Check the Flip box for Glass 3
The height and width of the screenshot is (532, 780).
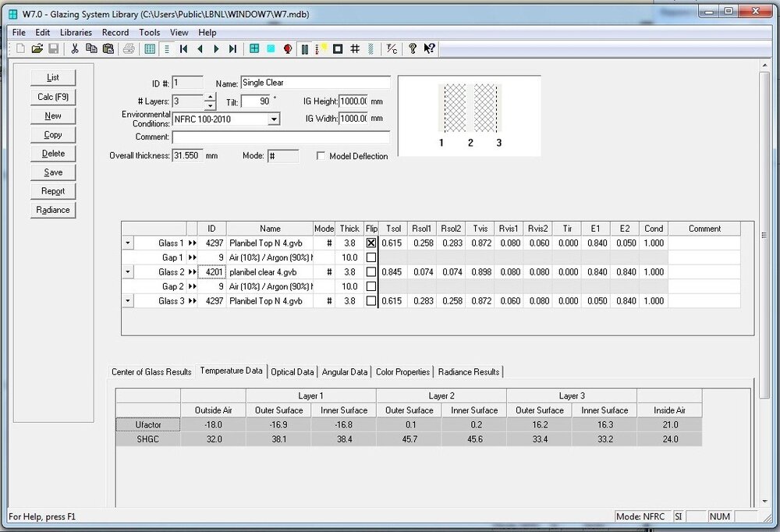pos(371,301)
